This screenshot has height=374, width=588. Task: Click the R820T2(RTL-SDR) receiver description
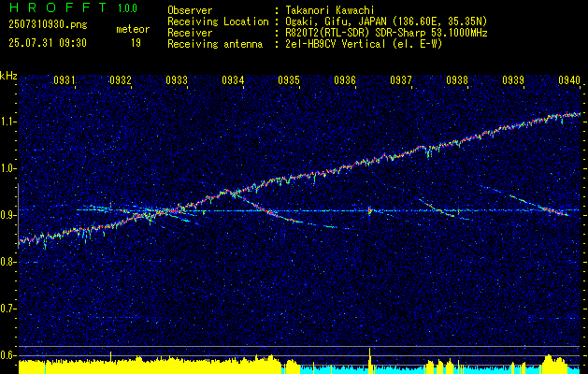tap(386, 33)
